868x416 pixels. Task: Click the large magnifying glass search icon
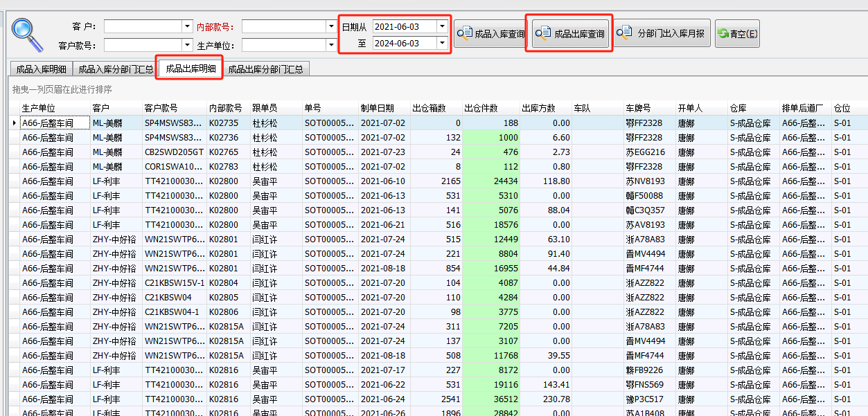28,35
